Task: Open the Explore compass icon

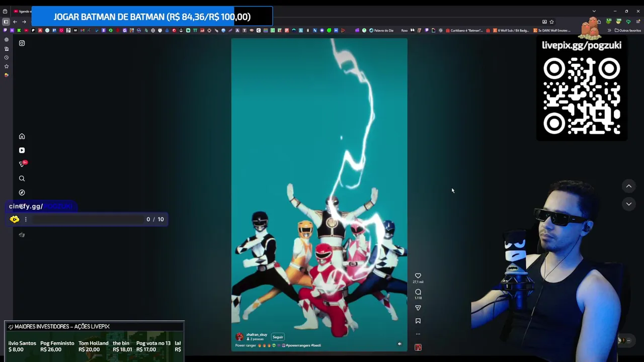Action: tap(22, 193)
